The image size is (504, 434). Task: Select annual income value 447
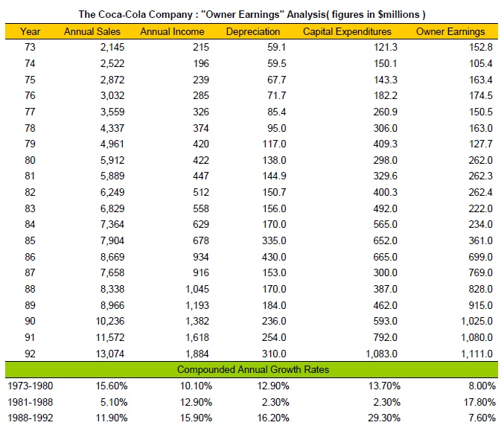pos(201,176)
